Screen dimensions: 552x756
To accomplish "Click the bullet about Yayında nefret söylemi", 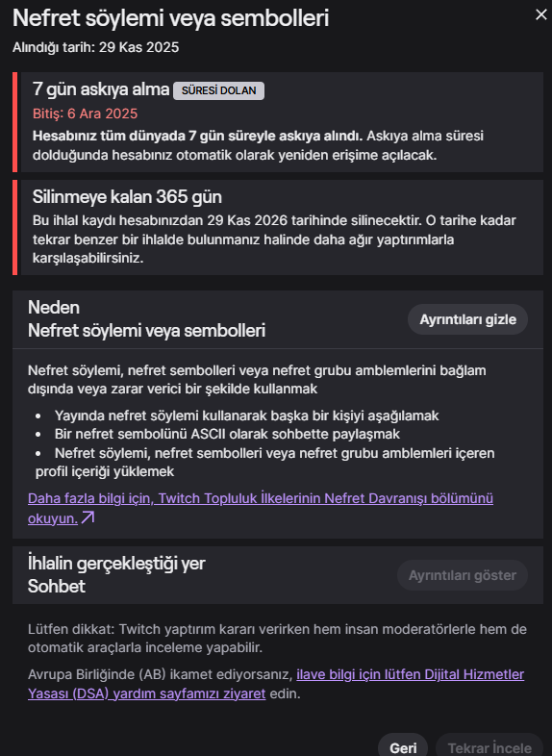I will [246, 416].
